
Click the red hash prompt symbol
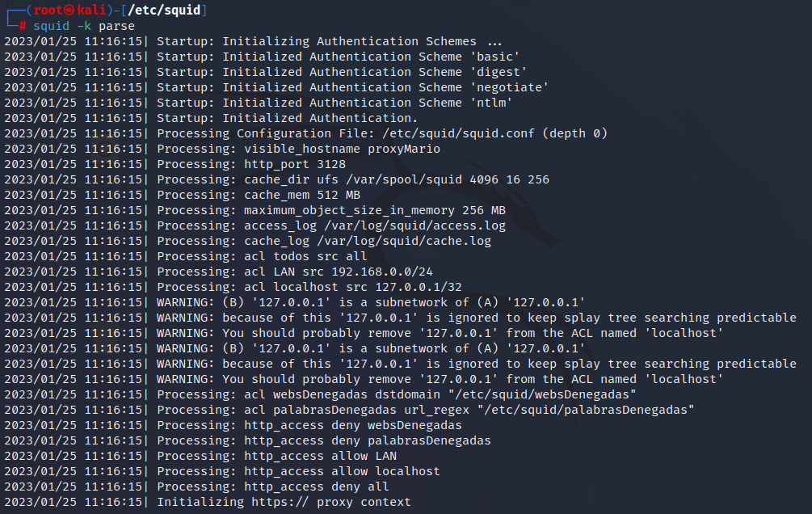tap(23, 26)
